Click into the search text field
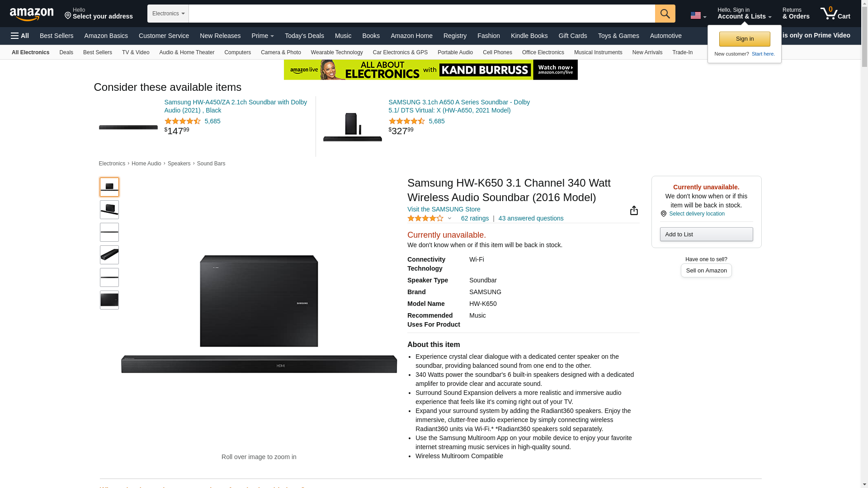 pyautogui.click(x=422, y=14)
